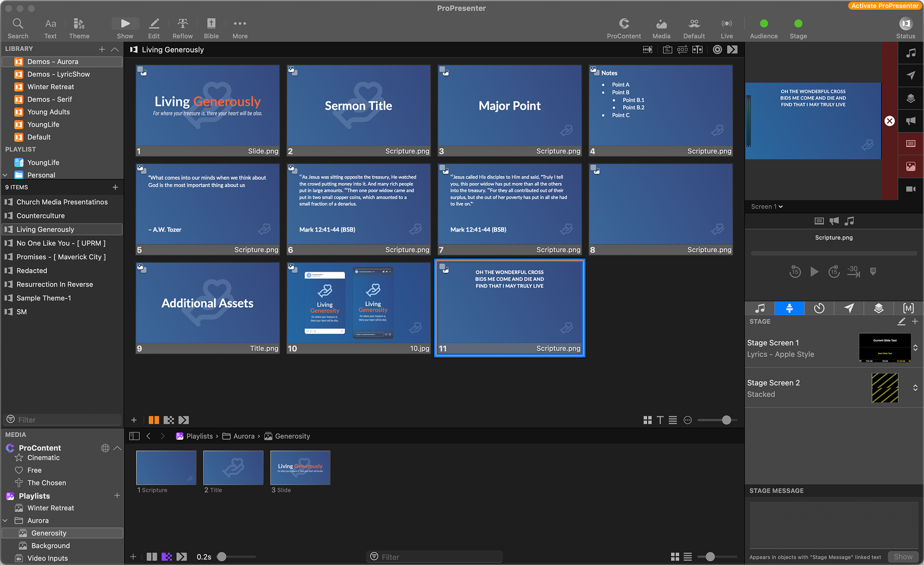Clear the preview with the X icon

pyautogui.click(x=890, y=121)
